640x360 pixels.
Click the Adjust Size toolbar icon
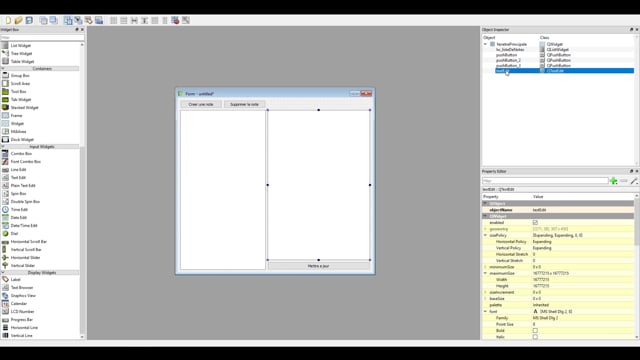click(186, 20)
